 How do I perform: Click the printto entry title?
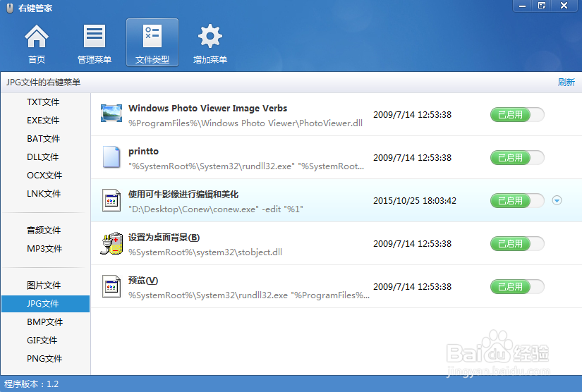click(144, 152)
